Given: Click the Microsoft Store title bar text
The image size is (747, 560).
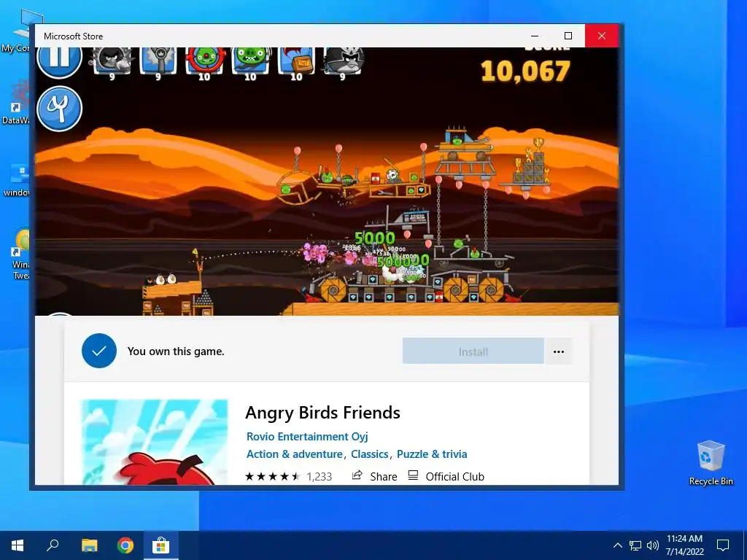Looking at the screenshot, I should click(73, 36).
